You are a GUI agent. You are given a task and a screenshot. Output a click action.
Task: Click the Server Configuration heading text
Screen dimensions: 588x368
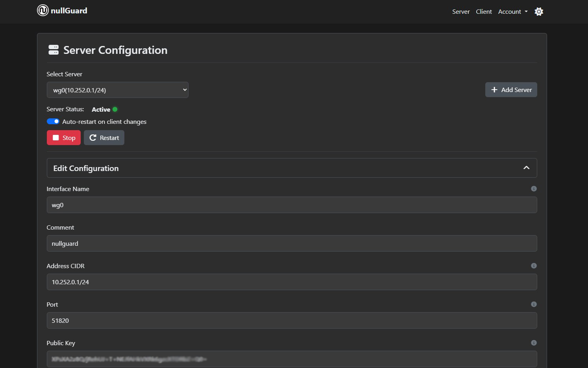coord(115,50)
